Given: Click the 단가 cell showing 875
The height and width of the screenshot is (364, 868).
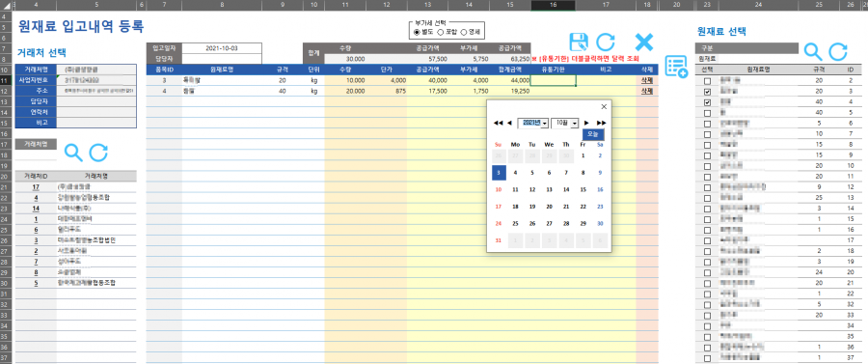Looking at the screenshot, I should tap(386, 92).
